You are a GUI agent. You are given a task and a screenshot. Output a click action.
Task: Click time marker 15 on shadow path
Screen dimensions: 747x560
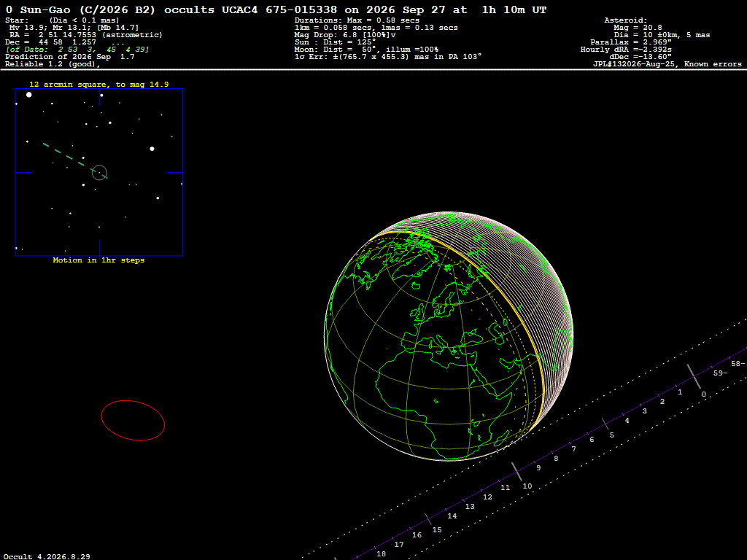[x=437, y=530]
